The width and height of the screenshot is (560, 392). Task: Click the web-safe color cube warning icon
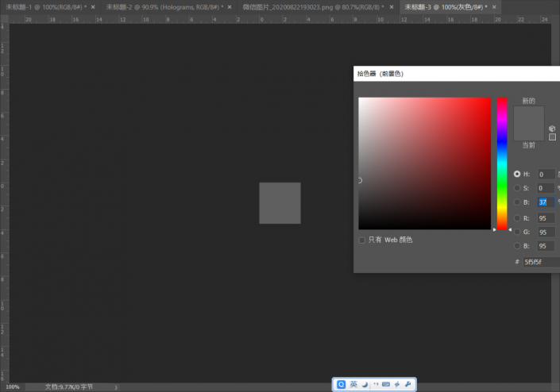[x=552, y=128]
